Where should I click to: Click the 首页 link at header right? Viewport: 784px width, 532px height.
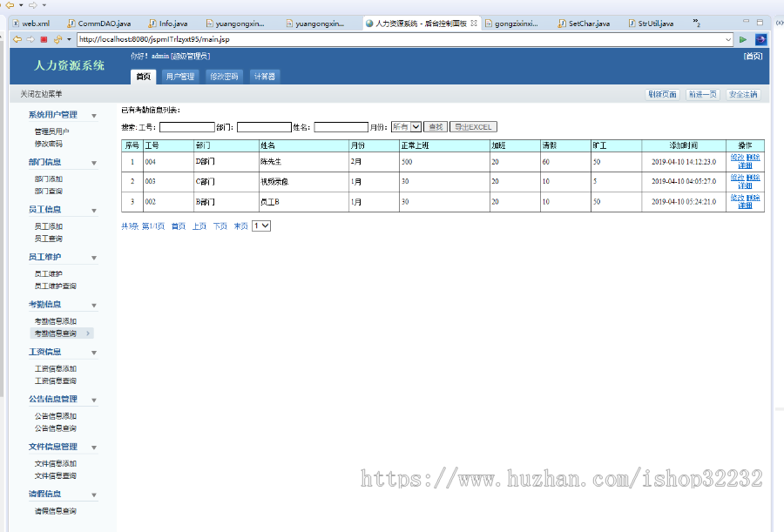point(753,56)
